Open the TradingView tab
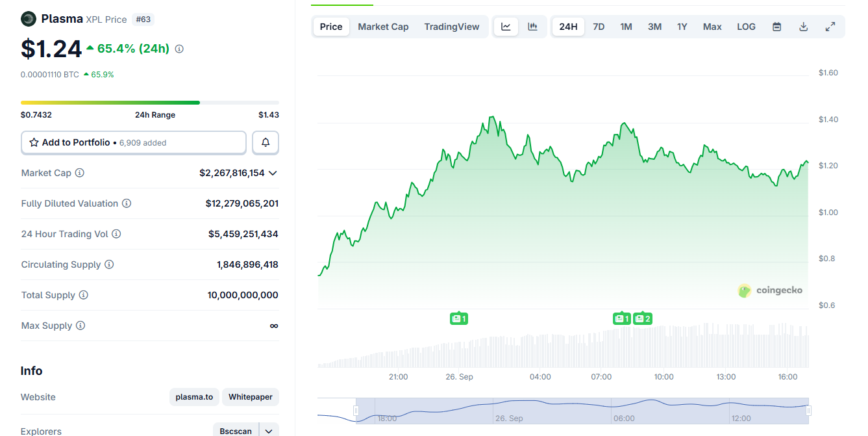This screenshot has width=868, height=436. 451,26
